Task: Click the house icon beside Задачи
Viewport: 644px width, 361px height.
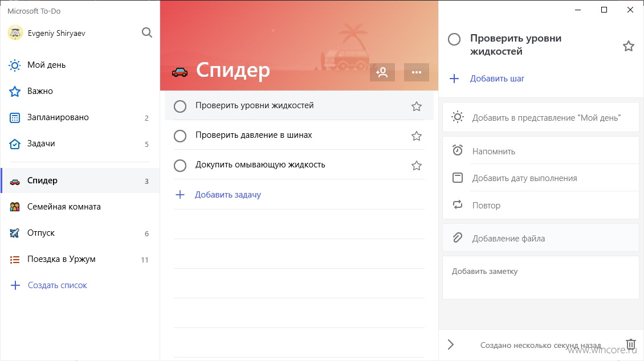Action: [x=15, y=144]
